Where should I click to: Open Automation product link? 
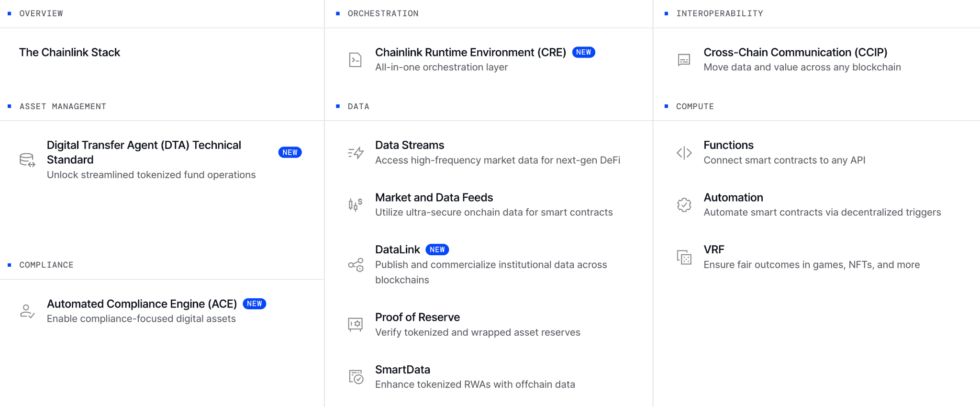pos(733,197)
